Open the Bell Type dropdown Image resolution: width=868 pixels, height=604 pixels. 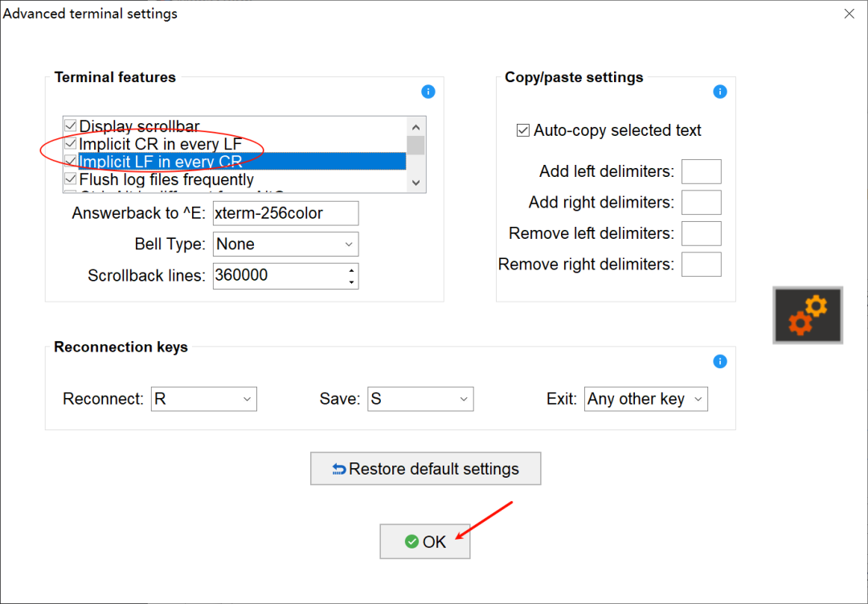(285, 244)
